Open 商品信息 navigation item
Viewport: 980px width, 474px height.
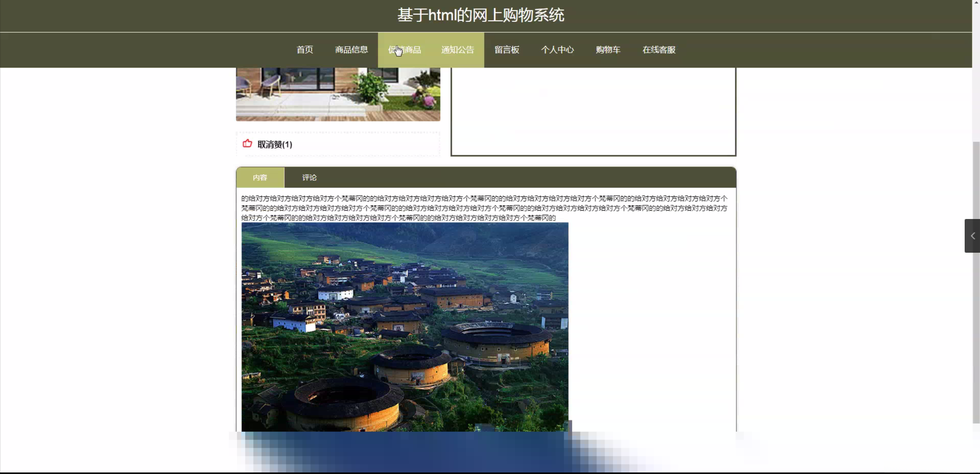coord(351,50)
